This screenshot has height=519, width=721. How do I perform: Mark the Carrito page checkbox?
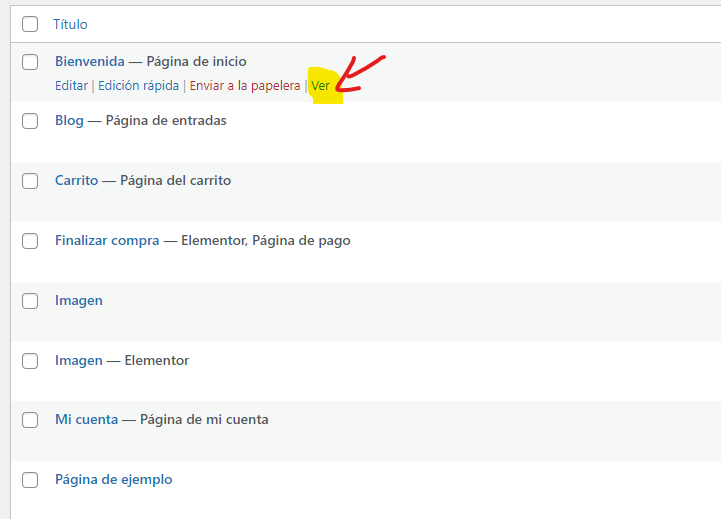point(30,181)
